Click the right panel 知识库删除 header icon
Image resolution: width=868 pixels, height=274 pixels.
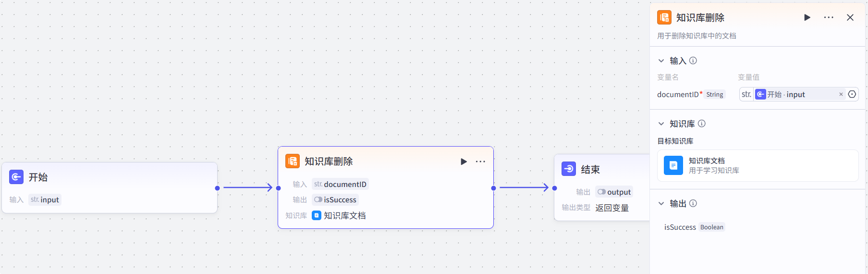(x=664, y=17)
